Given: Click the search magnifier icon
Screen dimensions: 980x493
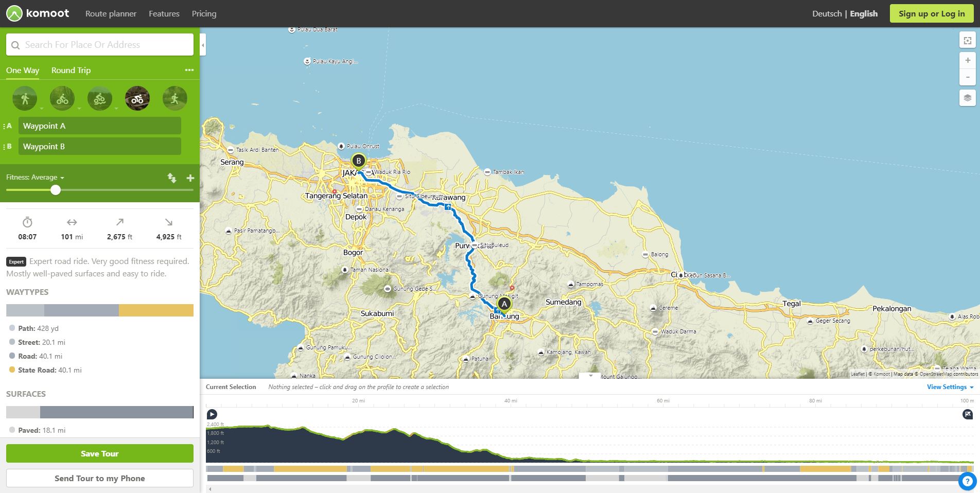Looking at the screenshot, I should 15,45.
